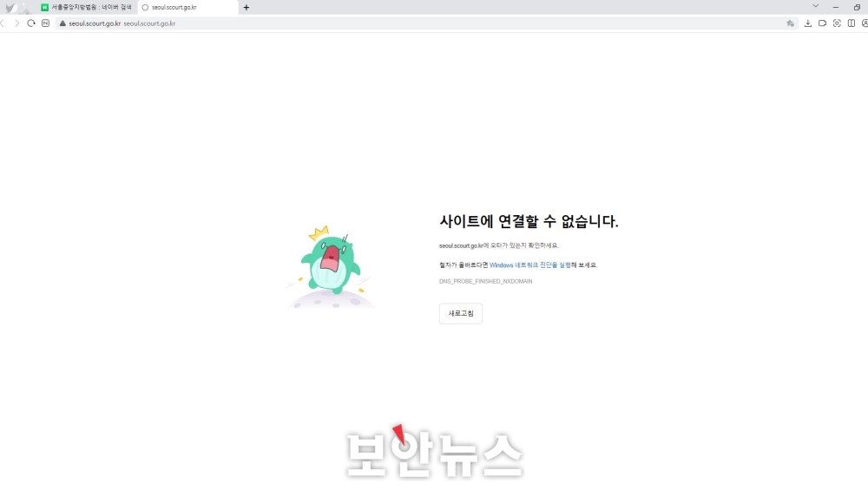Open a new tab with the plus button
Image resolution: width=868 pixels, height=490 pixels.
[x=247, y=7]
